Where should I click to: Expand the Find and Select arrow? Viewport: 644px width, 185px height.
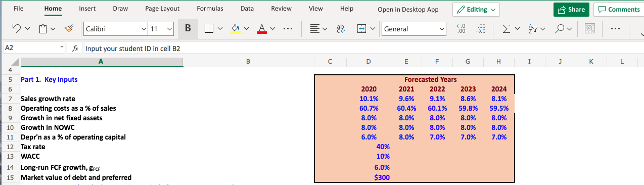pyautogui.click(x=570, y=29)
